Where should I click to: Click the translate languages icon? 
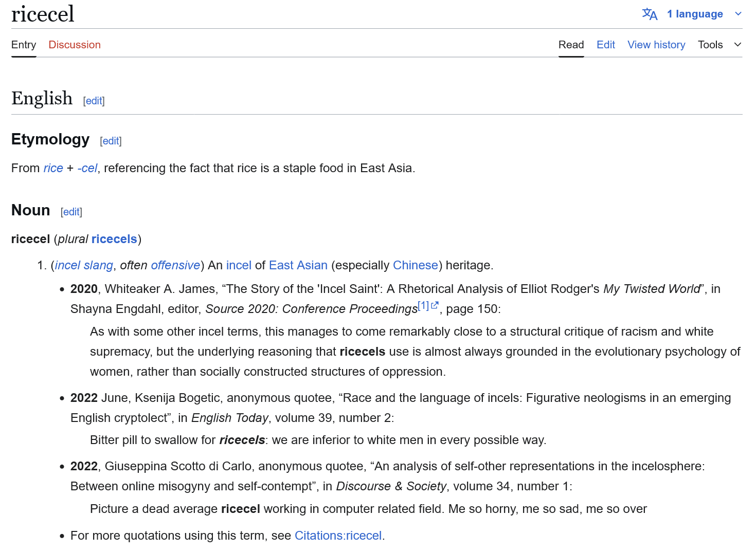(x=650, y=14)
